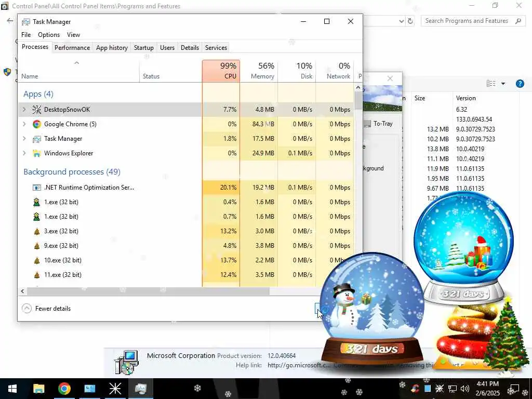Viewport: 532px width, 399px height.
Task: Click the Windows Explorer process icon
Action: pos(37,153)
